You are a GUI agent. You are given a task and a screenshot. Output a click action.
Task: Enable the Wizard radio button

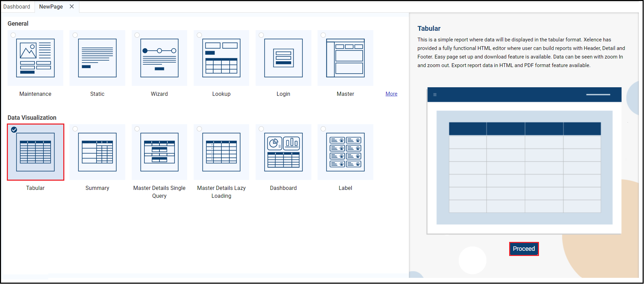137,35
